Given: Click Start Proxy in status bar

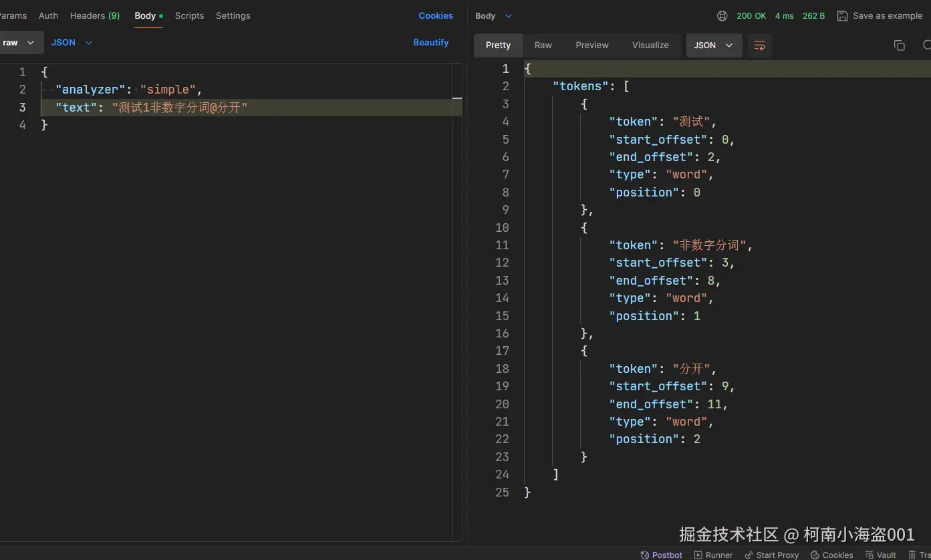Looking at the screenshot, I should (772, 555).
